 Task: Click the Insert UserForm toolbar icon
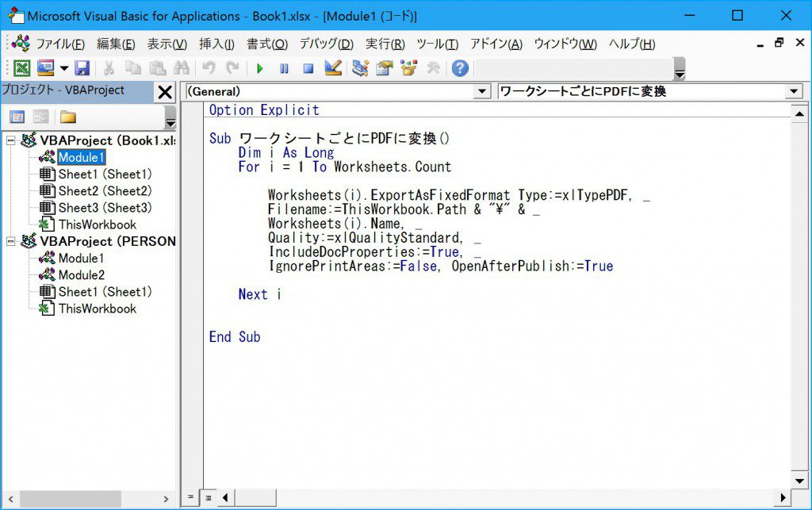pyautogui.click(x=45, y=68)
